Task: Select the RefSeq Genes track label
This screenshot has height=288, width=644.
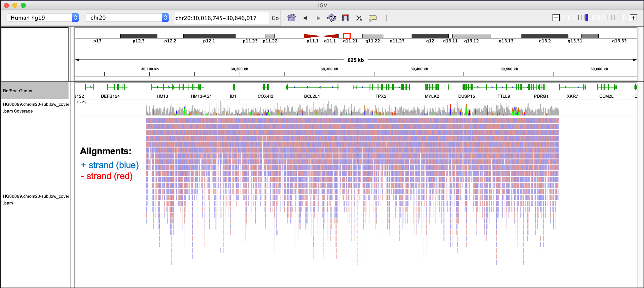Action: tap(17, 91)
